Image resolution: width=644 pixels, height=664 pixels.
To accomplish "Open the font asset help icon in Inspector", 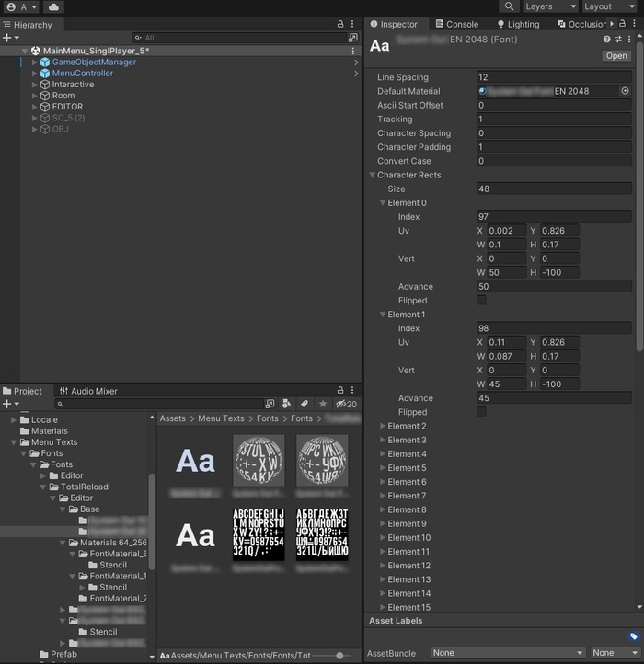I will pyautogui.click(x=607, y=40).
